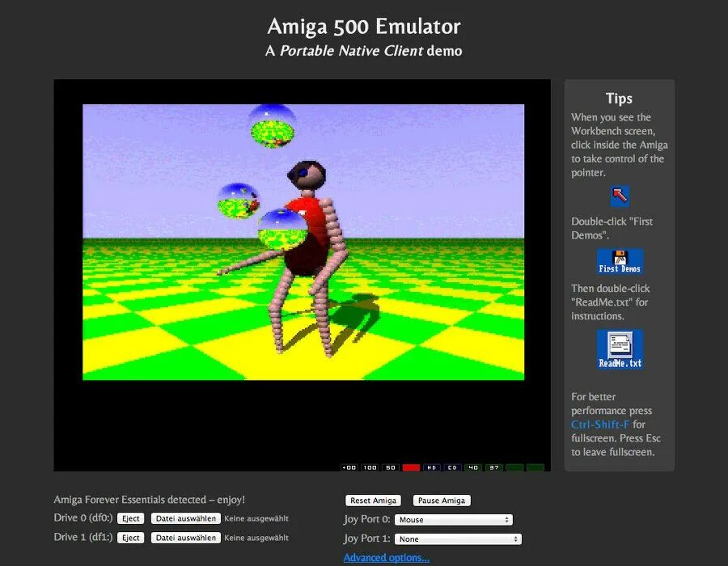
Task: Click the green 37 drive indicator
Action: pos(494,467)
